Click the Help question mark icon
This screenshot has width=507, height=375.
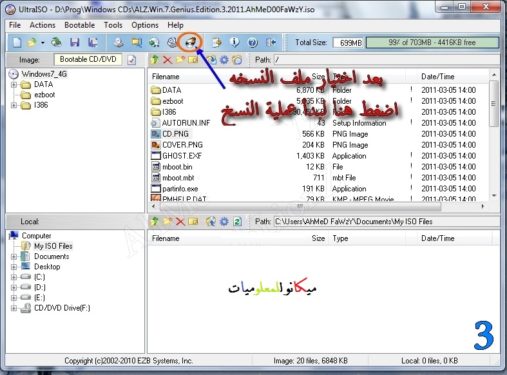pos(253,42)
